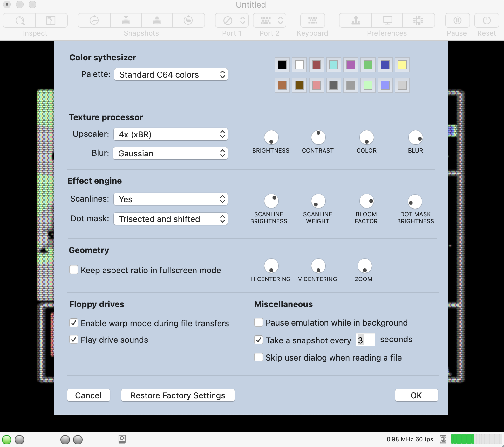
Task: Click the Brightness knob
Action: tap(271, 138)
